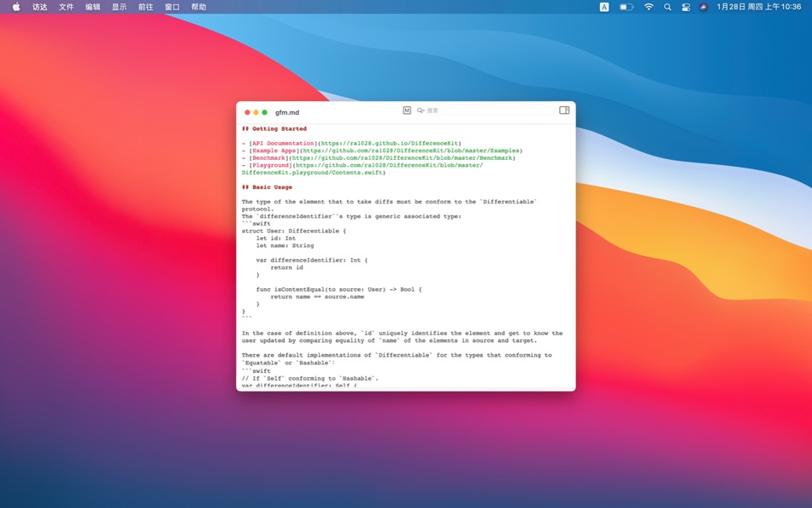The width and height of the screenshot is (812, 508).
Task: Minimize the gfm.md window with yellow button
Action: (x=256, y=113)
